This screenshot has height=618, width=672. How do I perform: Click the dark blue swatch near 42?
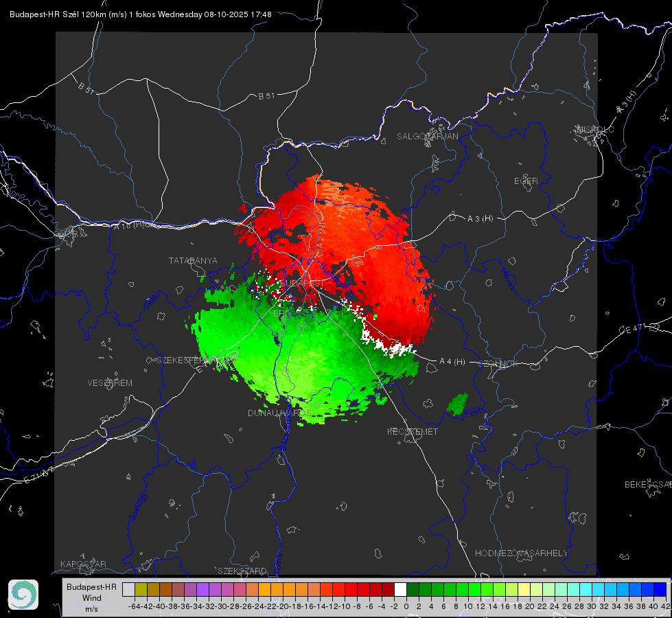660,589
